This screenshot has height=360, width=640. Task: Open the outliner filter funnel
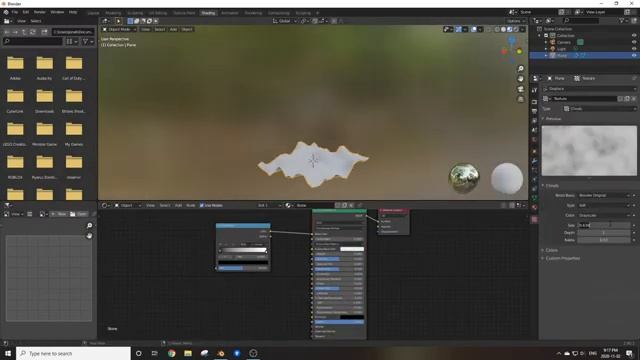622,20
